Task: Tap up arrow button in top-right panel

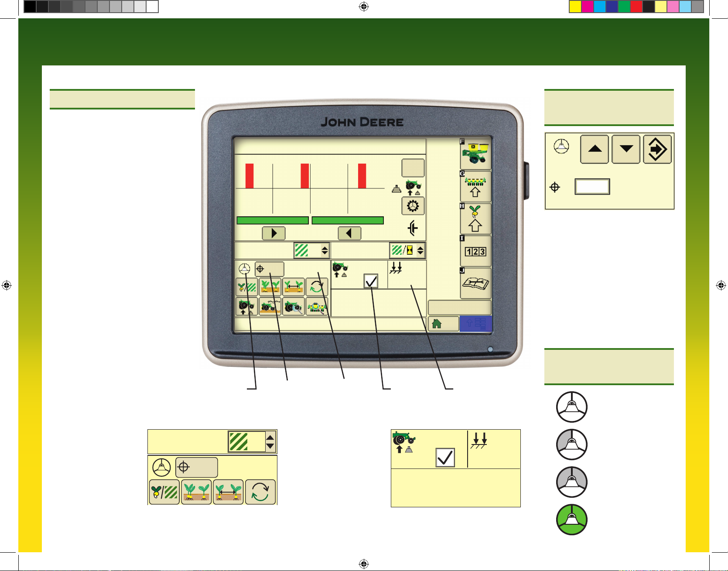Action: 595,149
